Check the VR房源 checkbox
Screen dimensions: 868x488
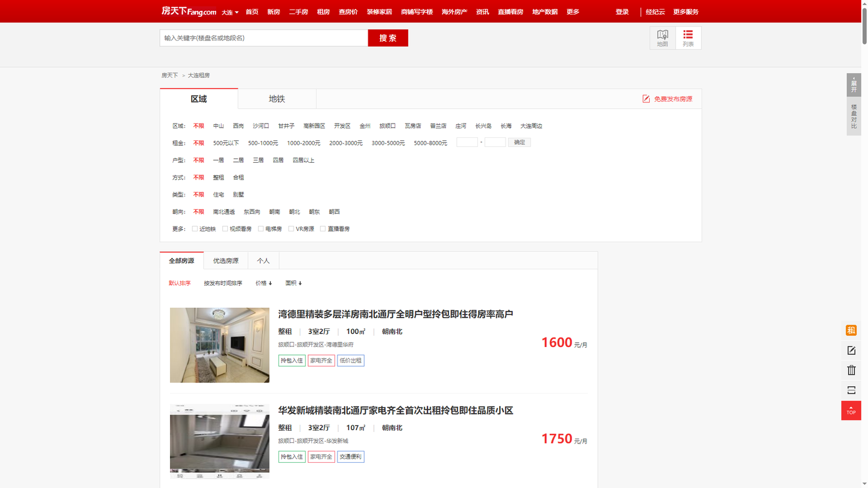pyautogui.click(x=291, y=229)
